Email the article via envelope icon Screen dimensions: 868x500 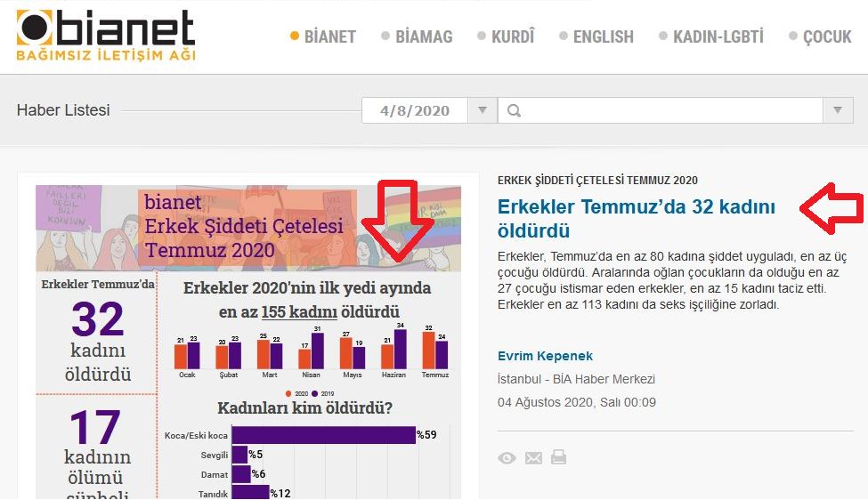pyautogui.click(x=533, y=458)
